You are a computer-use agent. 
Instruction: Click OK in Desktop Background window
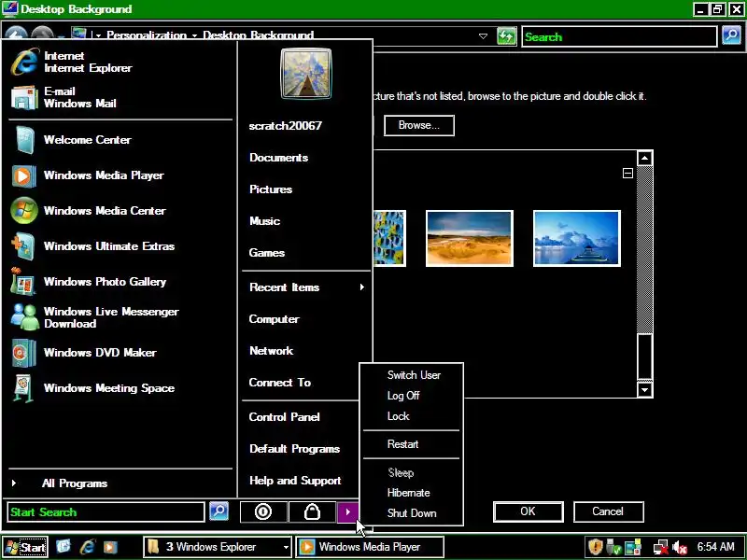click(x=528, y=511)
